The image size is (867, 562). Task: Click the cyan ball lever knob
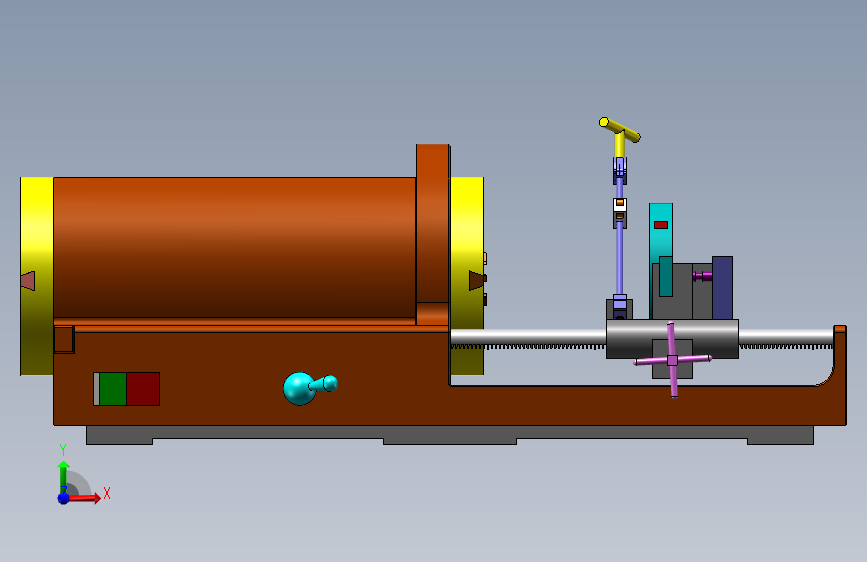(x=299, y=389)
